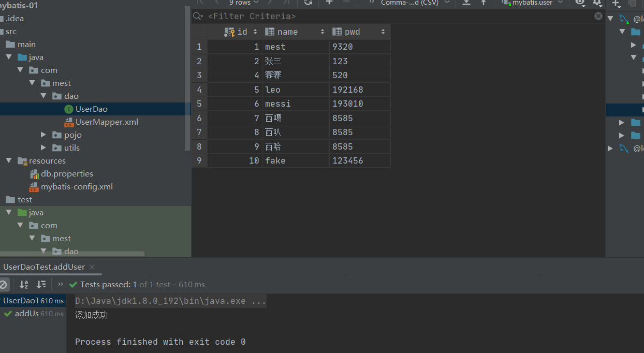The width and height of the screenshot is (644, 353).
Task: Open the 9 rows page size dropdown
Action: coord(243,3)
